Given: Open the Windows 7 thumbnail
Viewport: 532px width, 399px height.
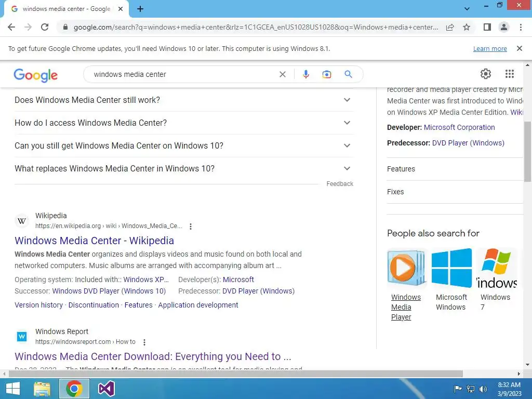Looking at the screenshot, I should coord(496,268).
